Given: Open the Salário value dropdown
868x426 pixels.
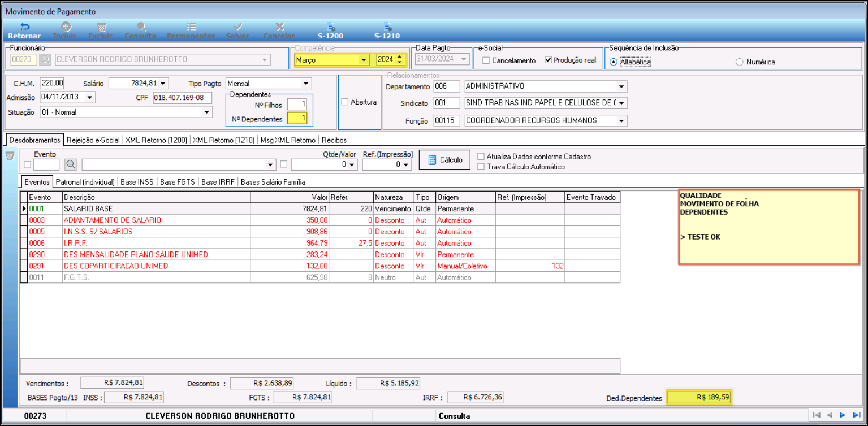Looking at the screenshot, I should pyautogui.click(x=163, y=84).
